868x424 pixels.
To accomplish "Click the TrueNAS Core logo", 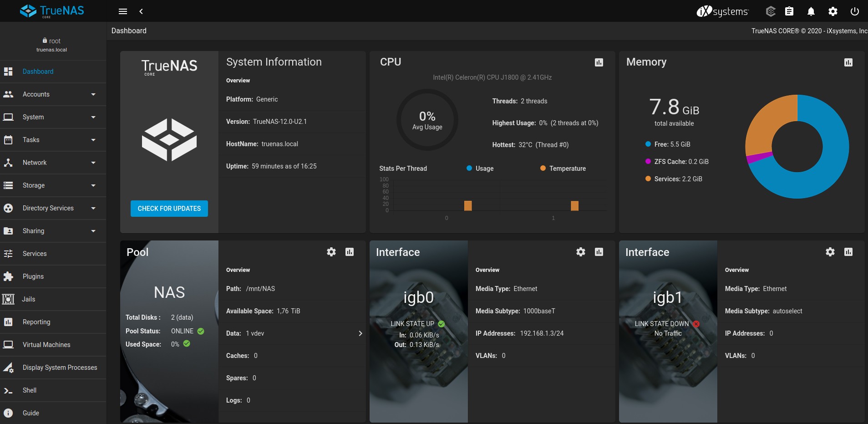I will pyautogui.click(x=52, y=11).
